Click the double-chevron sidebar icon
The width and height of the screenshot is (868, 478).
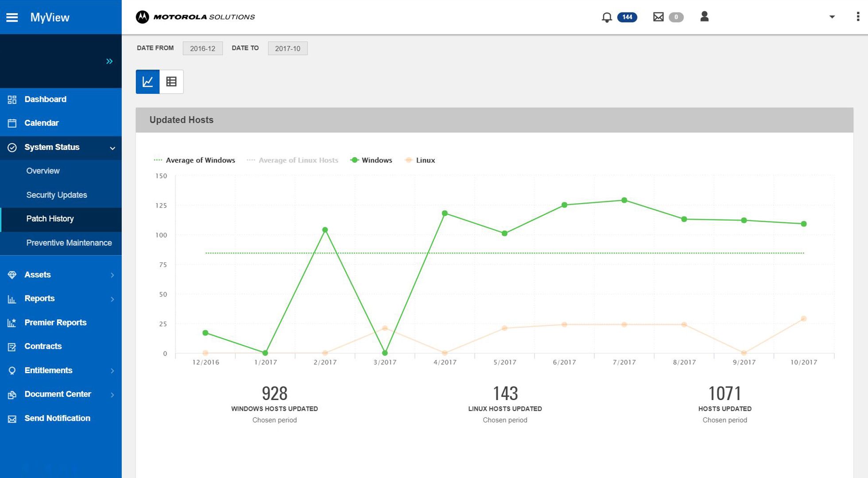pyautogui.click(x=109, y=61)
